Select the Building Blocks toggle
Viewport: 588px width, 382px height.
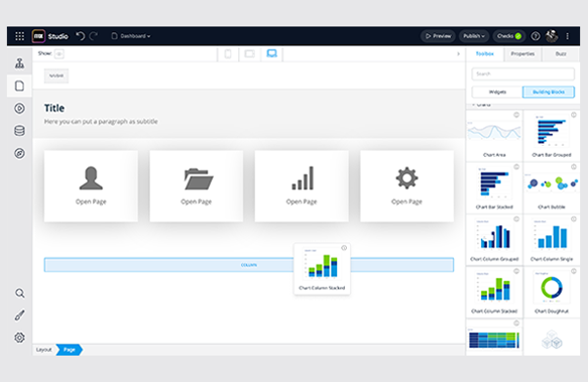549,92
